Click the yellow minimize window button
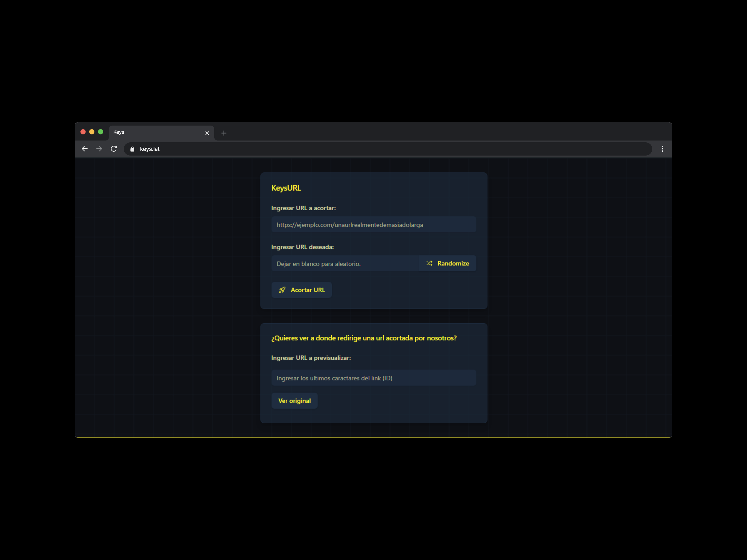Image resolution: width=747 pixels, height=560 pixels. coord(92,132)
